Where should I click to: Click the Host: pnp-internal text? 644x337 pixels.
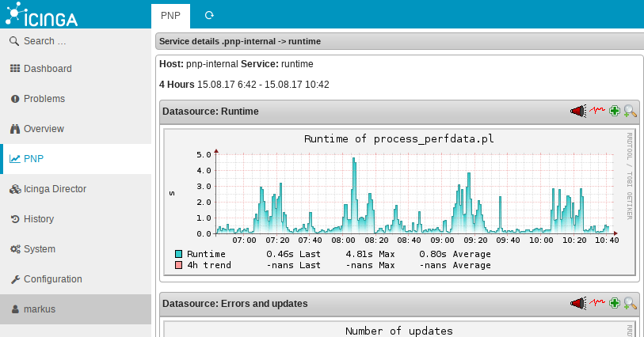coord(199,64)
